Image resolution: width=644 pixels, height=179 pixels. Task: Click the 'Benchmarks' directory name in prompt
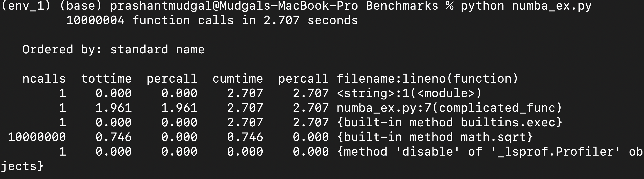coord(402,6)
